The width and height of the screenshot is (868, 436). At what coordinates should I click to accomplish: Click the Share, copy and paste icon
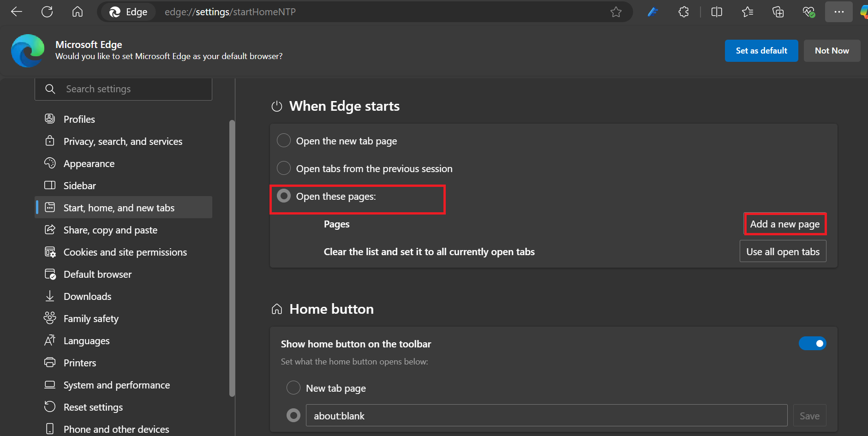pyautogui.click(x=50, y=229)
